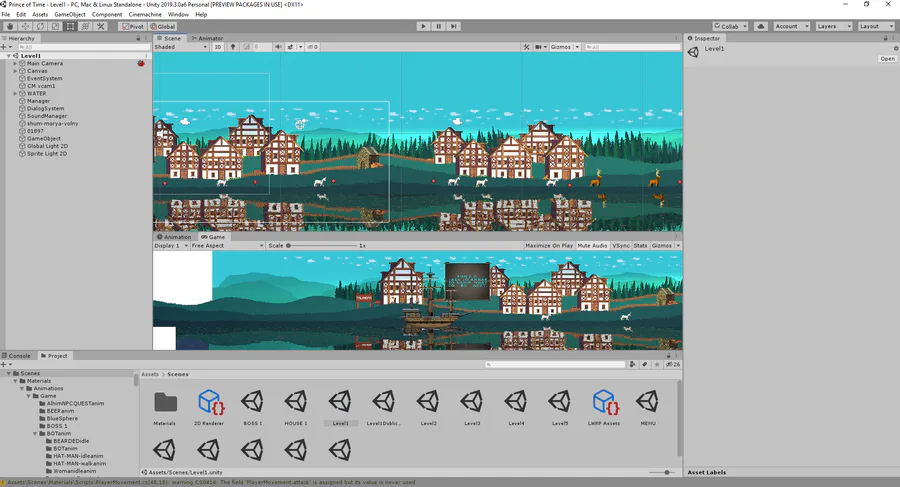Open the Free Aspect dropdown

coord(227,246)
